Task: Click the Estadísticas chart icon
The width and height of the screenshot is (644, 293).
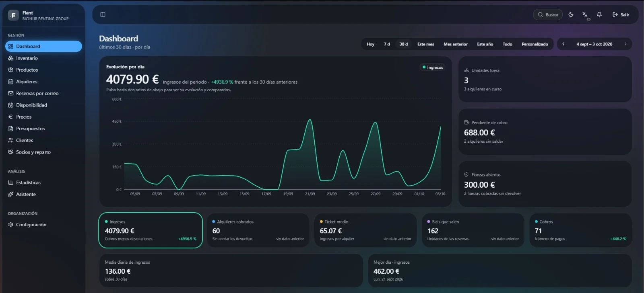Action: [x=11, y=182]
